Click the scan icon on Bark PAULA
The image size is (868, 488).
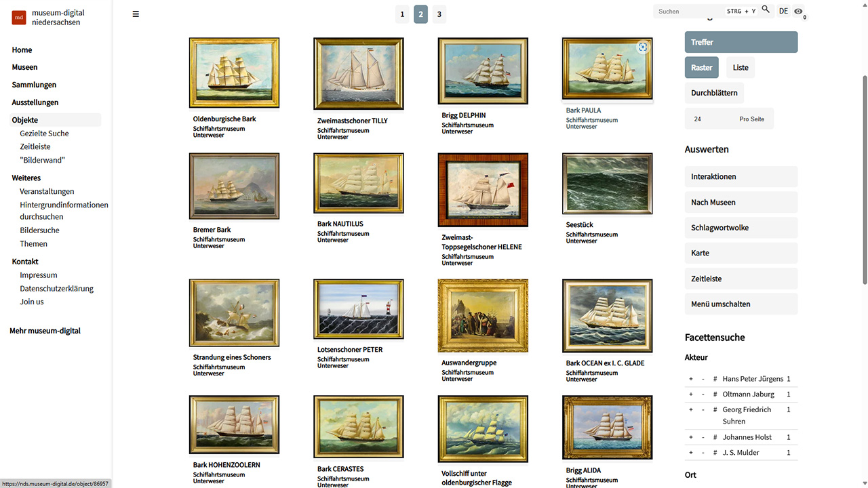[x=643, y=47]
